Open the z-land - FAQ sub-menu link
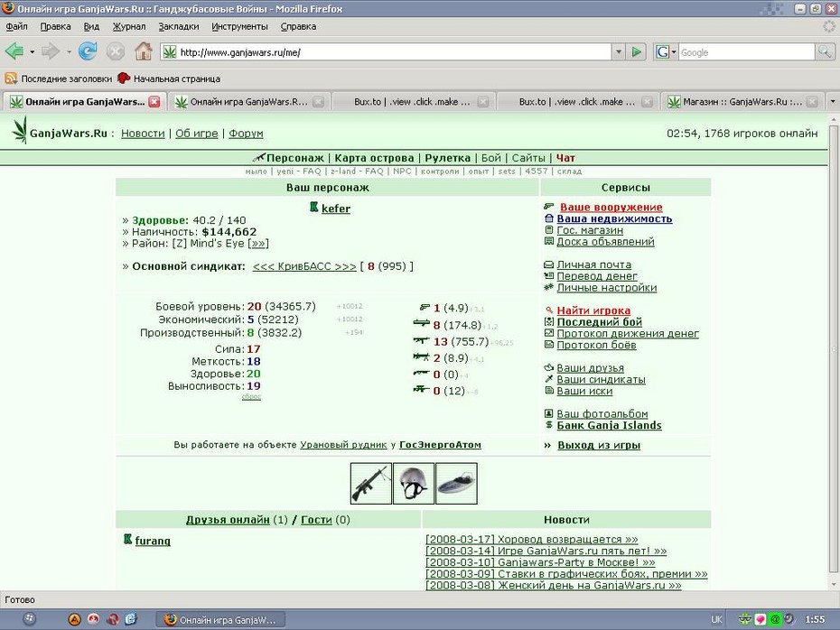The image size is (840, 630). 357,171
